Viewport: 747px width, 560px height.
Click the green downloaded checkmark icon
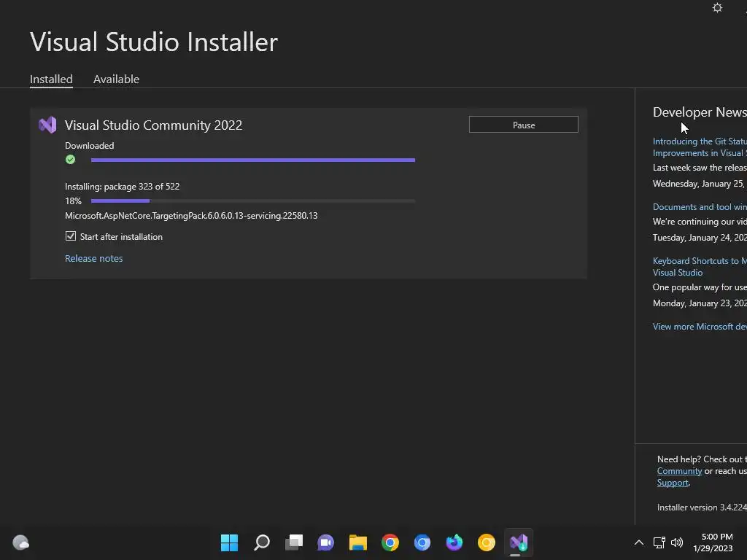(x=71, y=160)
